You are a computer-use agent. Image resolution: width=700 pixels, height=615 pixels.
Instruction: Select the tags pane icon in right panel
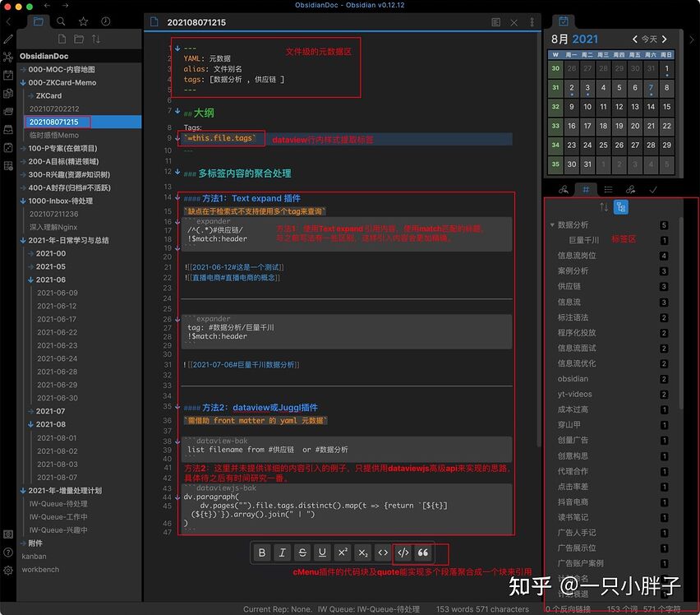pos(586,189)
